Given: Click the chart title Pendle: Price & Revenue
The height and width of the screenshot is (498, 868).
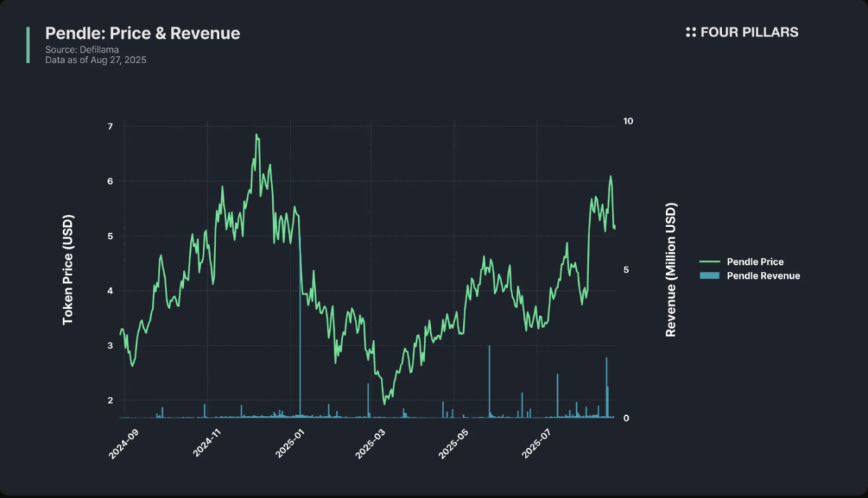Looking at the screenshot, I should (142, 33).
